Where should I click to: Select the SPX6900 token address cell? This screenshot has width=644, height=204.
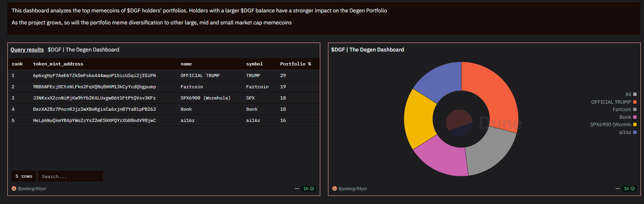[x=94, y=98]
